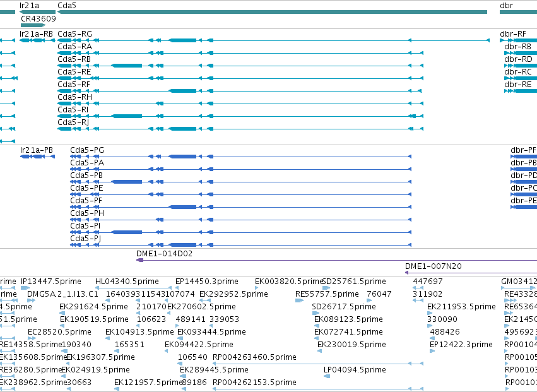Image resolution: width=537 pixels, height=392 pixels.
Task: Open the Cda5-RF transcript label
Action: click(74, 85)
